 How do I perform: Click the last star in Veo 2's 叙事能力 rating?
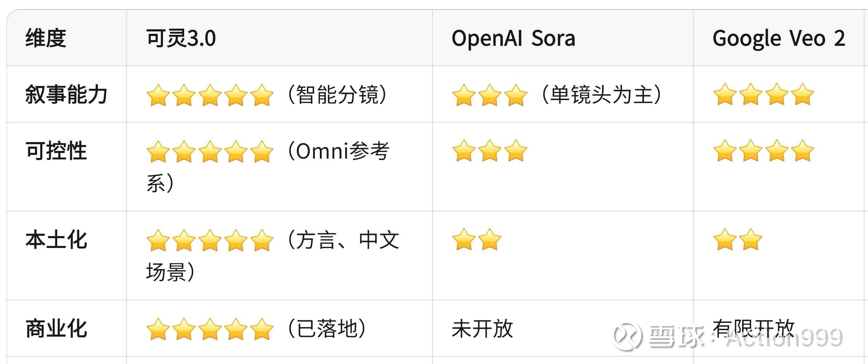point(802,94)
